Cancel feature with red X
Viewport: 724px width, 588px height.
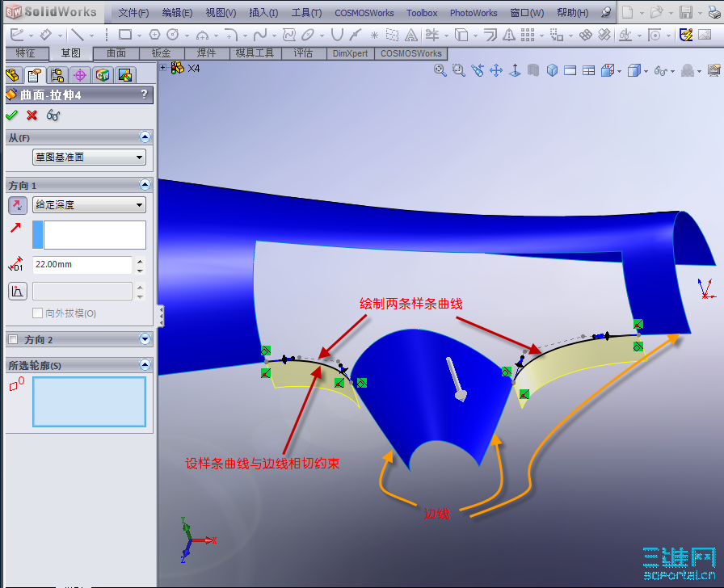pos(32,115)
